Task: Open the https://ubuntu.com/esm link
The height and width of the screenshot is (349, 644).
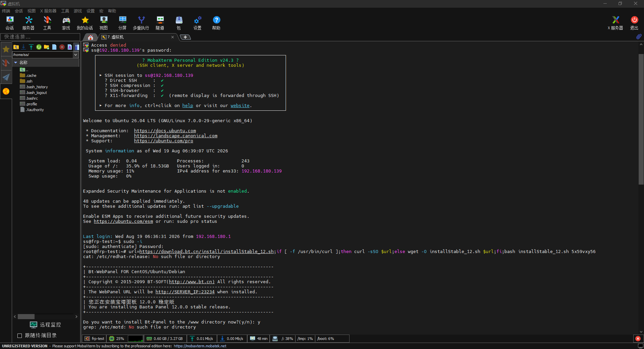Action: coord(123,221)
